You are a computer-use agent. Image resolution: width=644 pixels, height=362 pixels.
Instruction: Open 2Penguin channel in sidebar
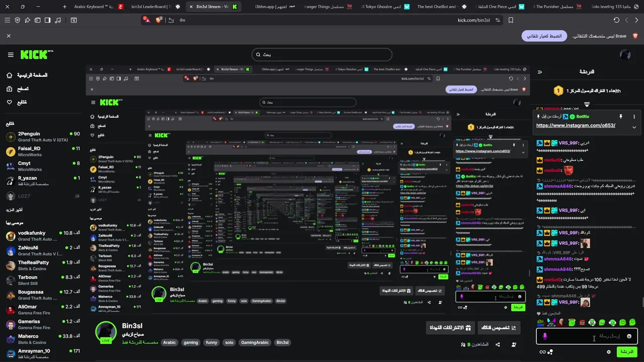click(x=43, y=137)
